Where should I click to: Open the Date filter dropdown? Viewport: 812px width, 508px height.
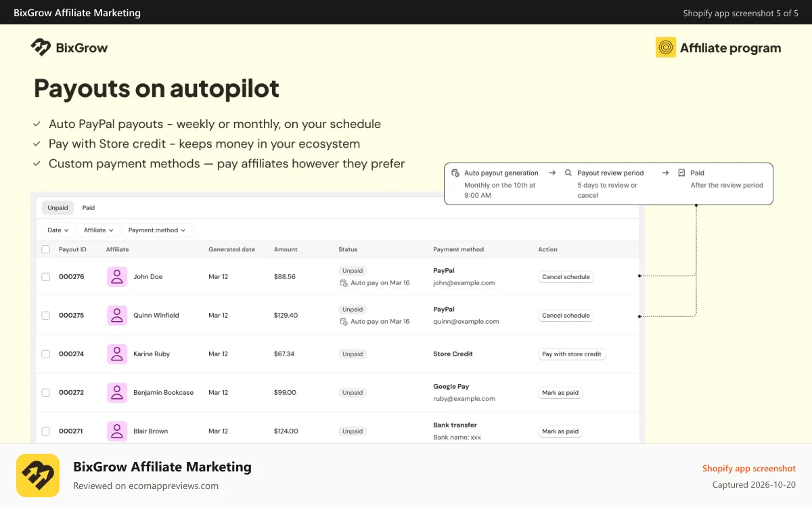pyautogui.click(x=58, y=230)
